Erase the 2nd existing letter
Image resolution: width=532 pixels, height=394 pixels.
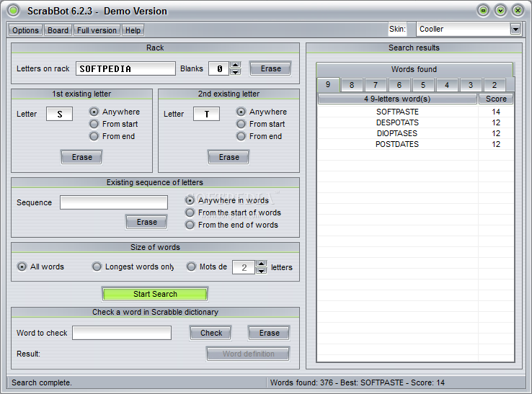229,157
